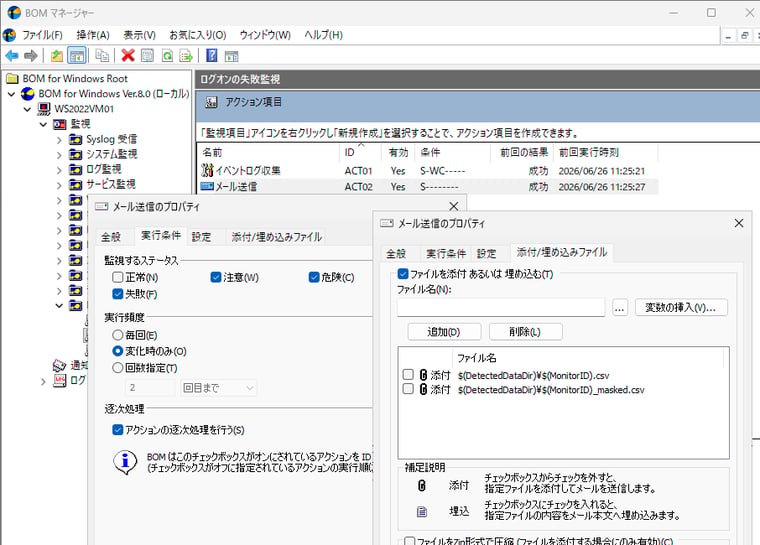Click the red X Delete icon

(x=128, y=56)
